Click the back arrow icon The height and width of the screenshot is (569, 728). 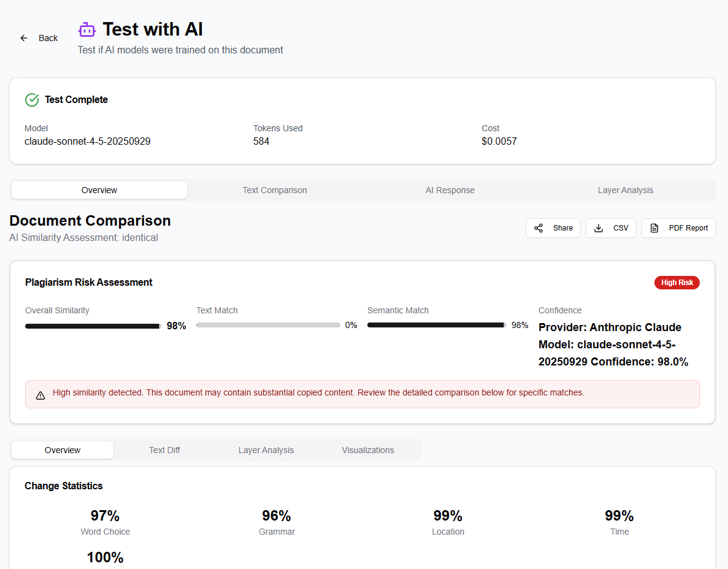point(24,38)
